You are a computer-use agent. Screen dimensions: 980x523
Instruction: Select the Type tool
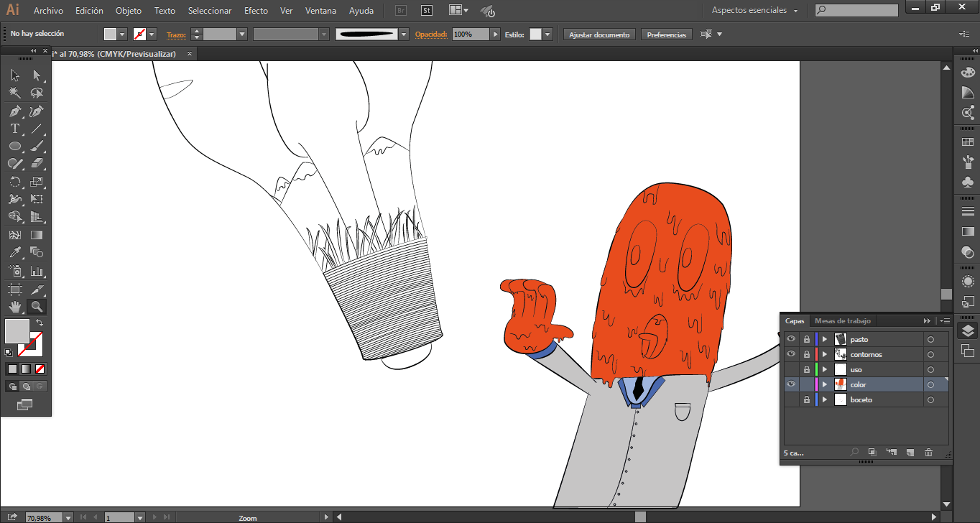pos(14,129)
